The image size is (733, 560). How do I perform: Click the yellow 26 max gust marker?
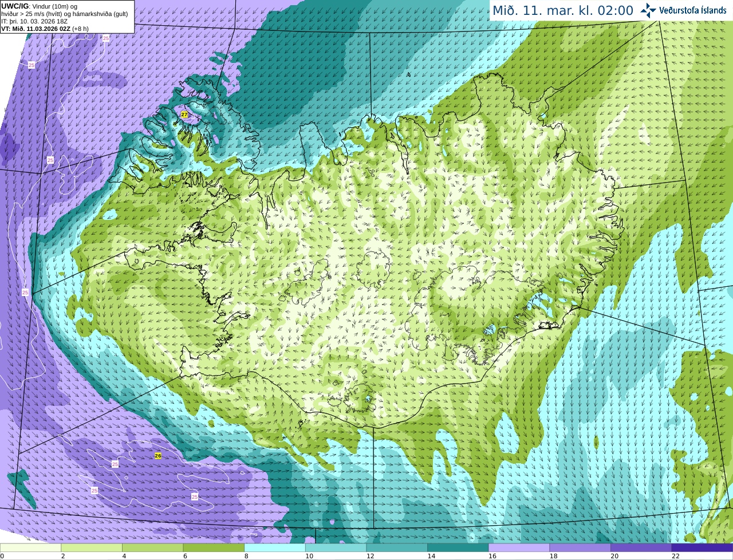click(158, 456)
